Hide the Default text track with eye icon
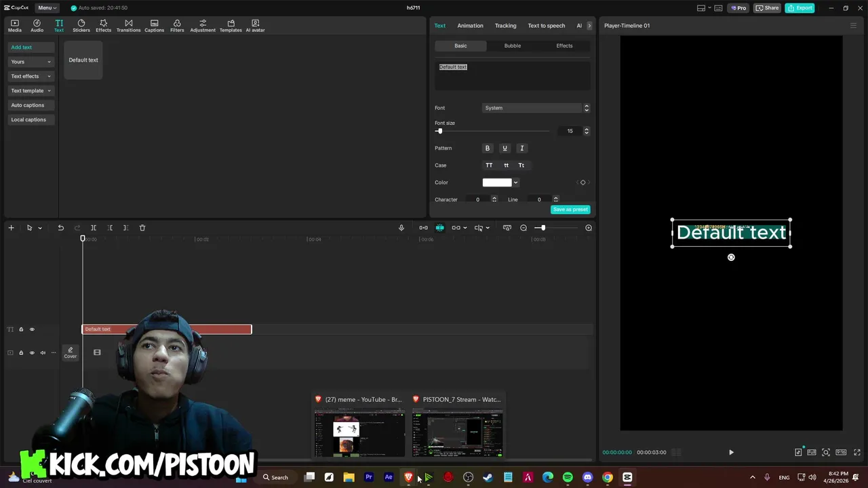Screen dimensions: 868x488 tap(32, 329)
